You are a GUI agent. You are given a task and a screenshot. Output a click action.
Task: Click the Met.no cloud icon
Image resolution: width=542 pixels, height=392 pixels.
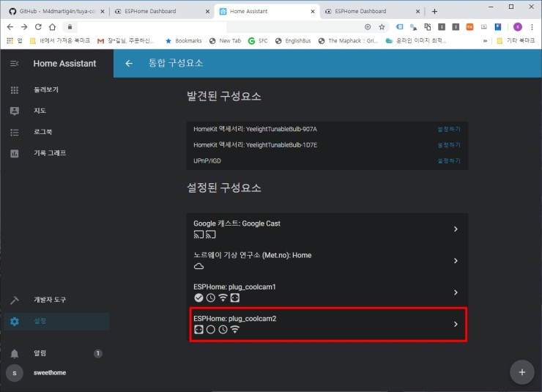pyautogui.click(x=198, y=266)
